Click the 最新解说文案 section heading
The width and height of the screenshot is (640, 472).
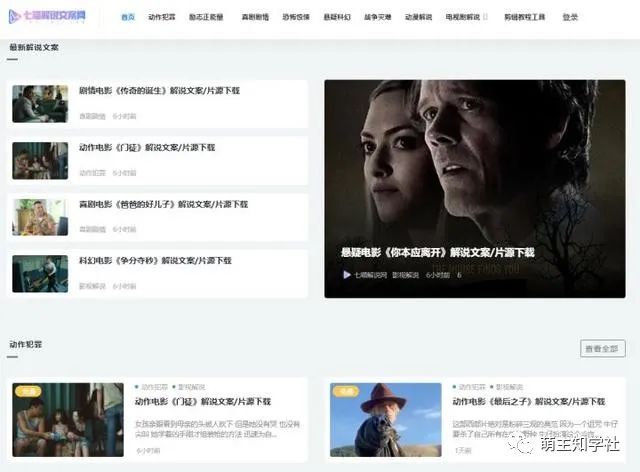tap(34, 47)
